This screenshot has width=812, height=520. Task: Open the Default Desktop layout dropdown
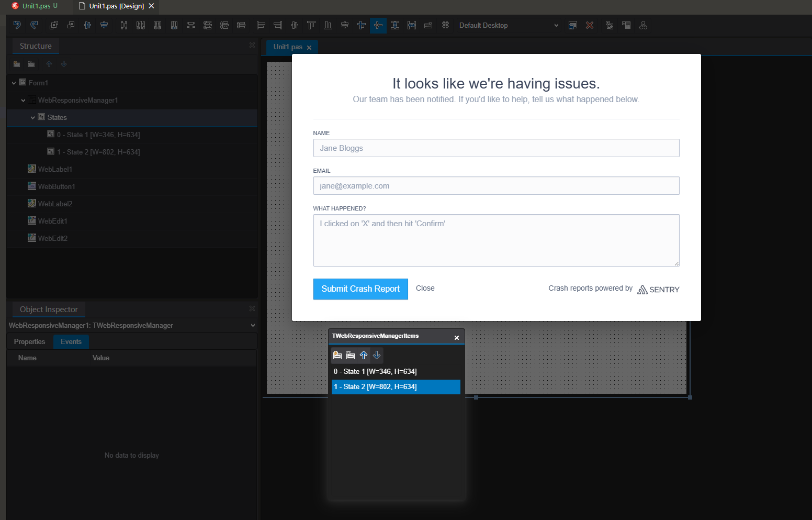pyautogui.click(x=556, y=25)
